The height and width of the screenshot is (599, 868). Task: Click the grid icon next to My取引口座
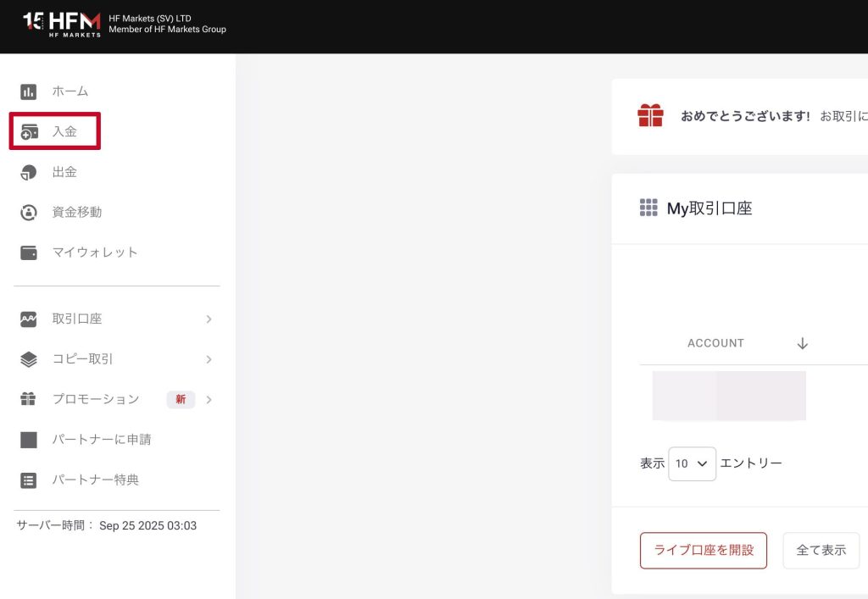649,207
